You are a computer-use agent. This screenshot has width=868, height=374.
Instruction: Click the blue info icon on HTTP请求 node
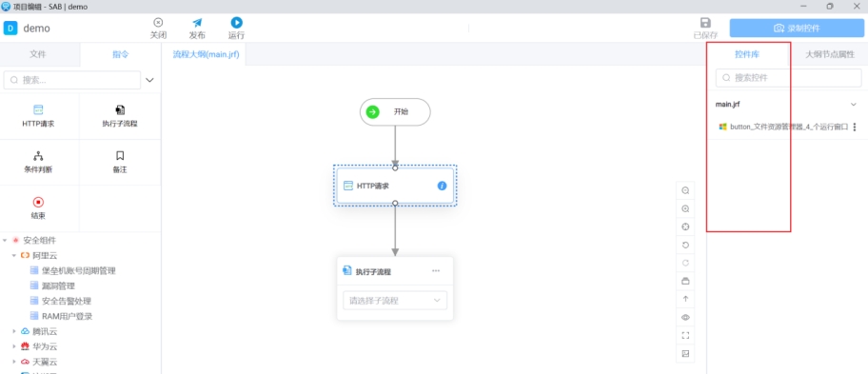(442, 186)
